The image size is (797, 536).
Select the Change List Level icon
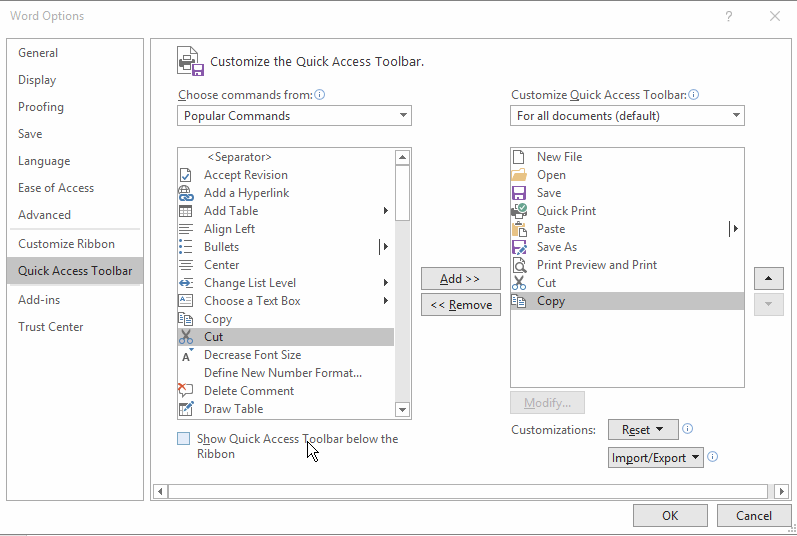click(186, 283)
